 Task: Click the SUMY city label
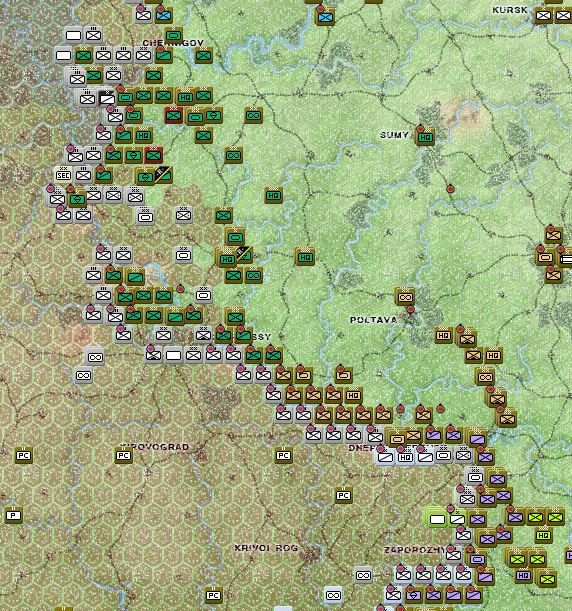[394, 135]
